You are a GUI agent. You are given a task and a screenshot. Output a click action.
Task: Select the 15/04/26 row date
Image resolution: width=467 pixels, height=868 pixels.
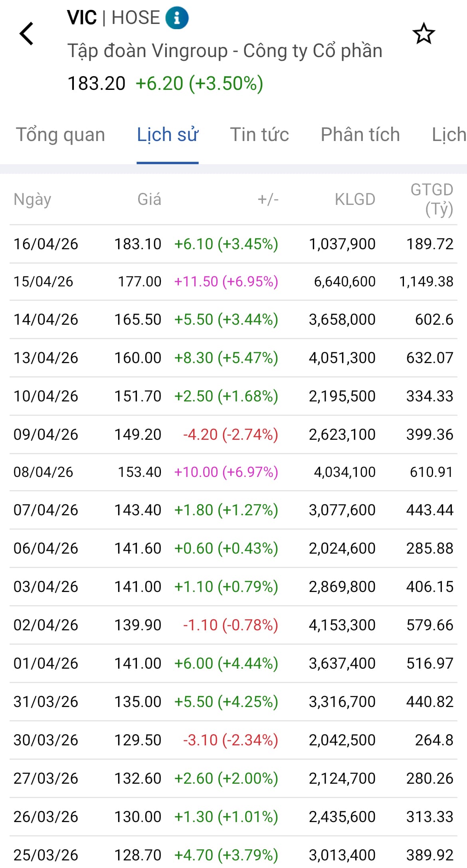tap(44, 282)
